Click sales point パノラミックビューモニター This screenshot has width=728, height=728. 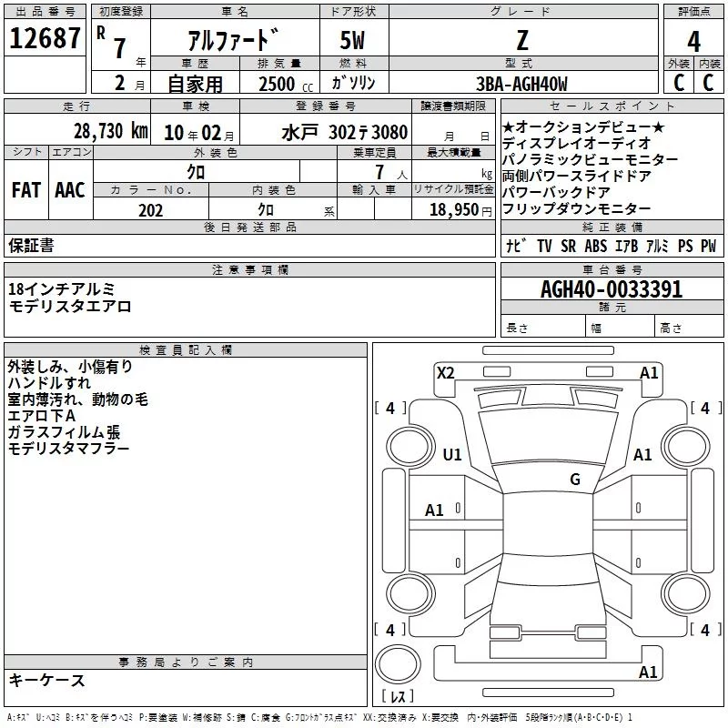[x=590, y=160]
